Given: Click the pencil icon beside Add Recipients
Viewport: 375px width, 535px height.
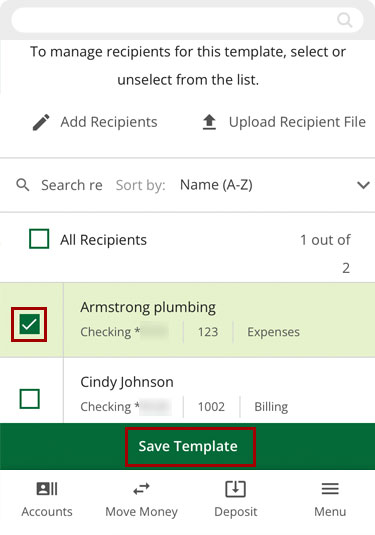Looking at the screenshot, I should (x=41, y=122).
